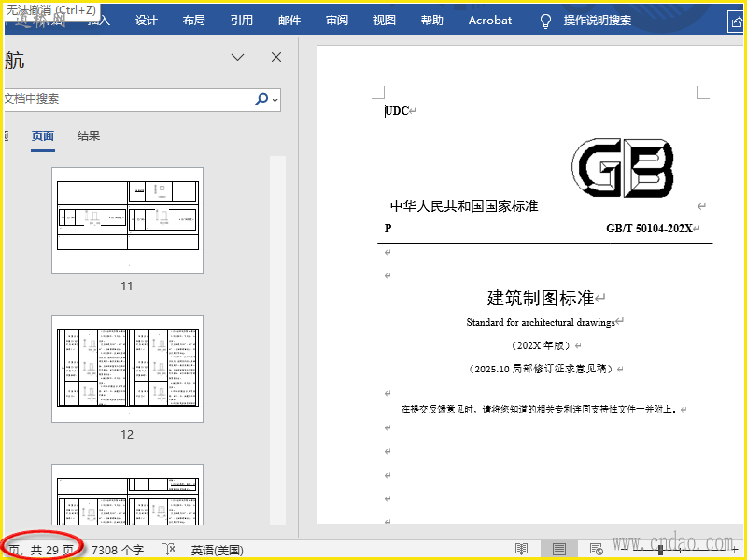Click the （202X 年版） line

tap(541, 345)
